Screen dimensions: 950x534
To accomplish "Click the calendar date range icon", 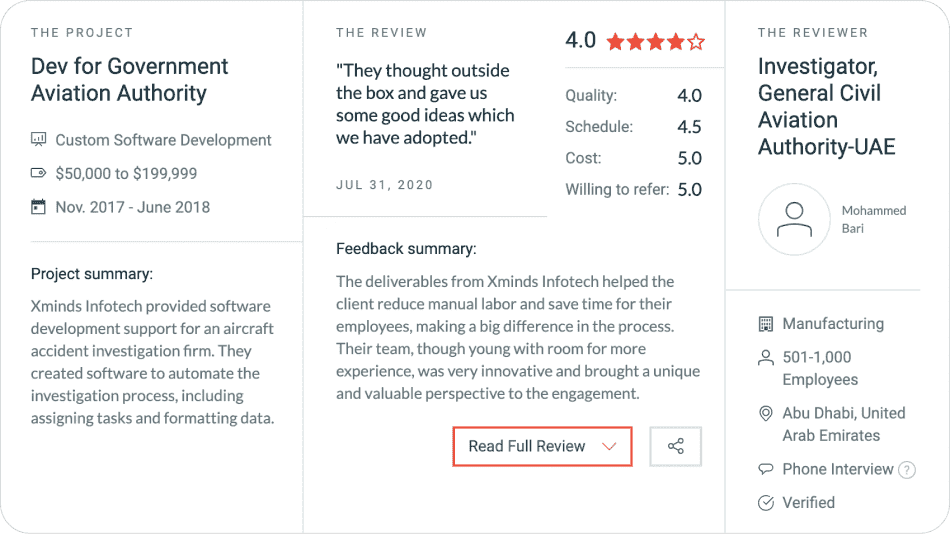I will point(39,207).
